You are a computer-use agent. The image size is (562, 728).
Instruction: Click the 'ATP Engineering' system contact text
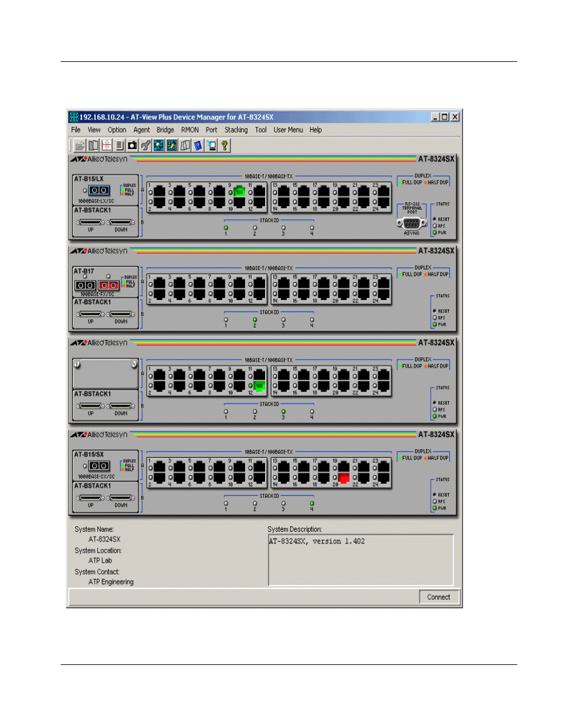click(111, 582)
